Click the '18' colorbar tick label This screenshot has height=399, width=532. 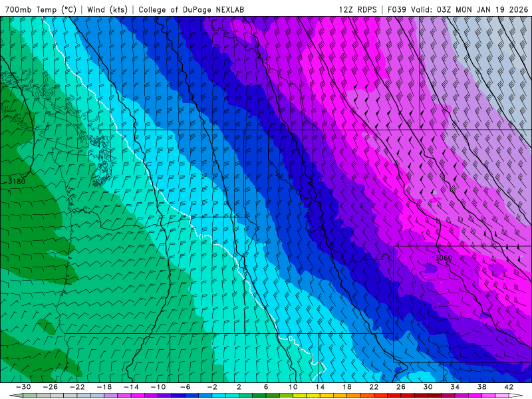point(346,387)
